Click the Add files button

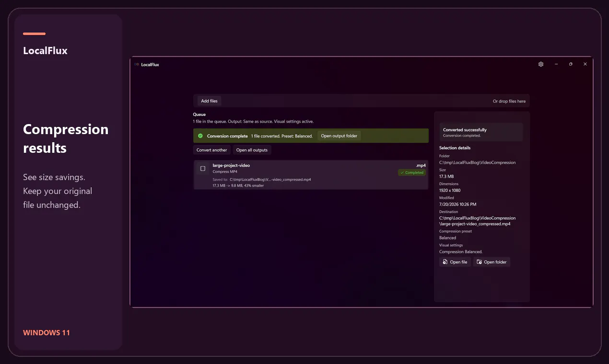209,101
